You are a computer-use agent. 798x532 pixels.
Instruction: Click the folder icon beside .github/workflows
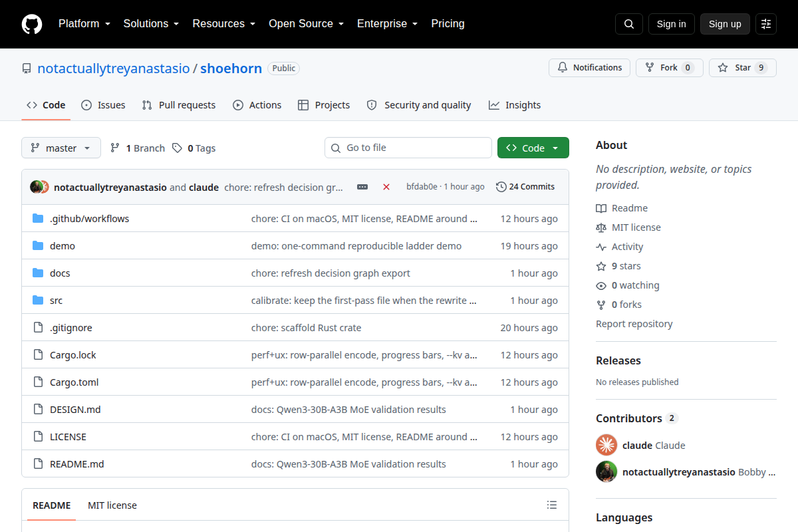point(38,219)
